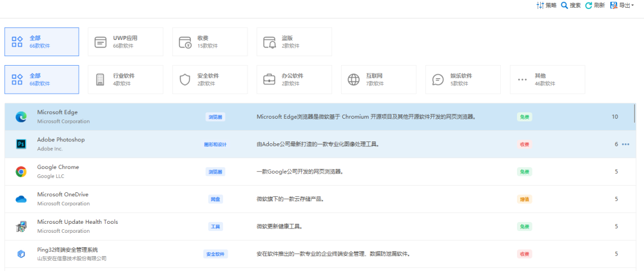Filter by 安全软件 category card
The width and height of the screenshot is (644, 271).
tap(210, 79)
